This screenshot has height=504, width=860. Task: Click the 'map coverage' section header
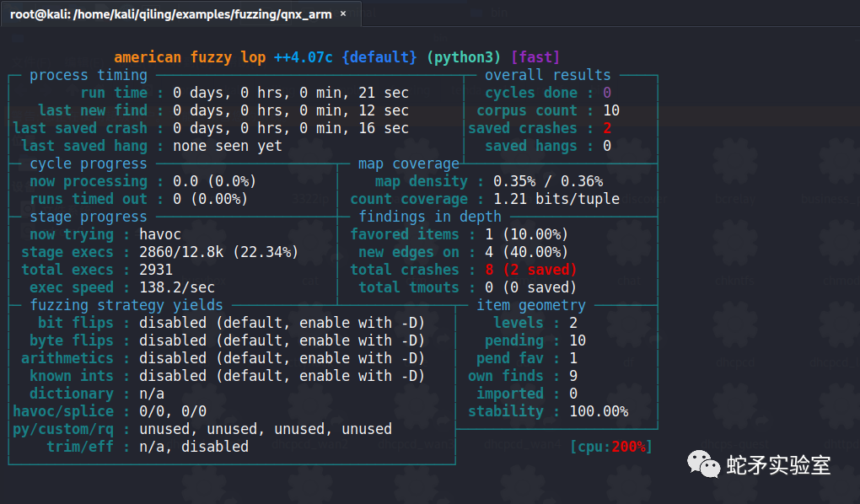409,164
